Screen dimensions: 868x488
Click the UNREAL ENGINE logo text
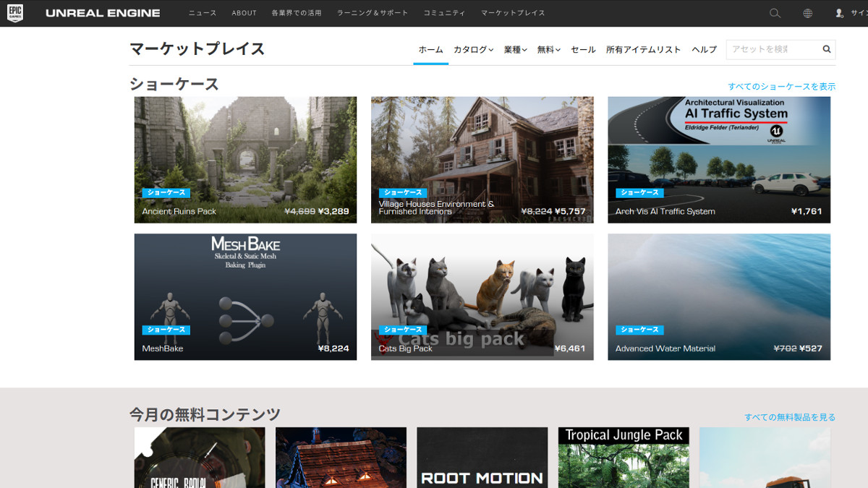pyautogui.click(x=103, y=13)
